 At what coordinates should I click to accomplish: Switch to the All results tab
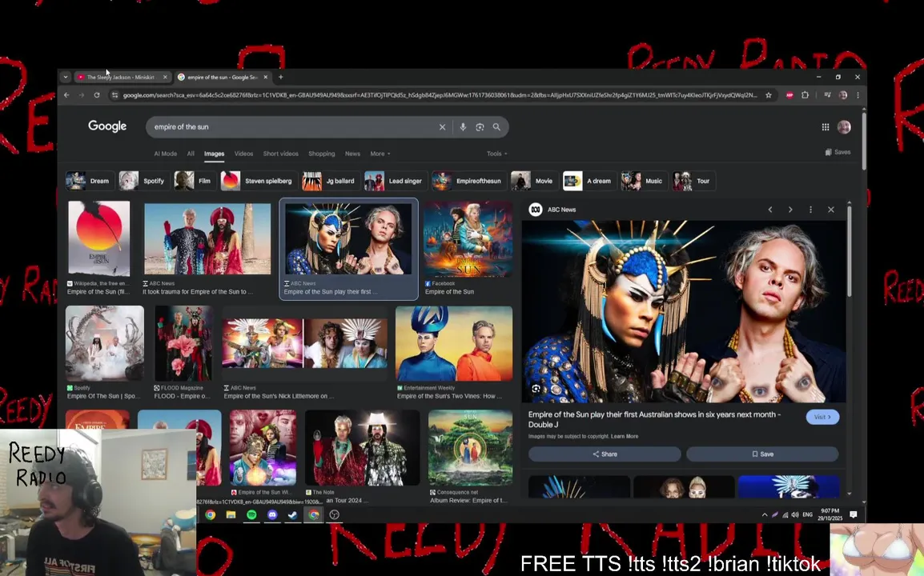click(x=191, y=154)
